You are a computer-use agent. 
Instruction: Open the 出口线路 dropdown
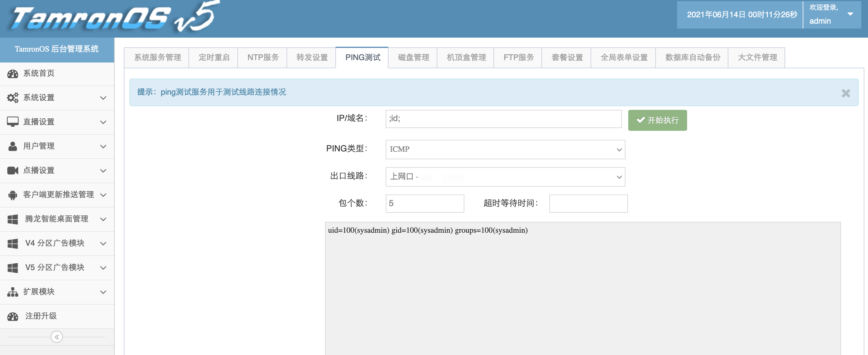tap(505, 177)
